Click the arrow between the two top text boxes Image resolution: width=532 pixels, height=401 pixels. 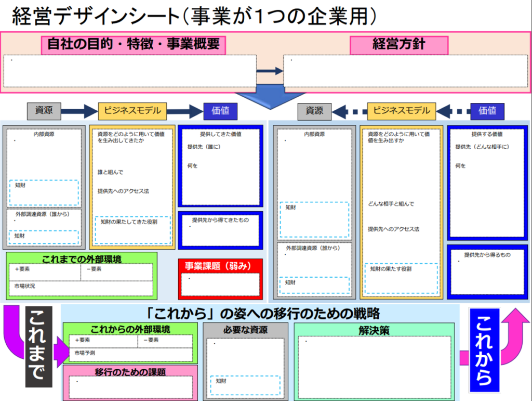click(270, 71)
